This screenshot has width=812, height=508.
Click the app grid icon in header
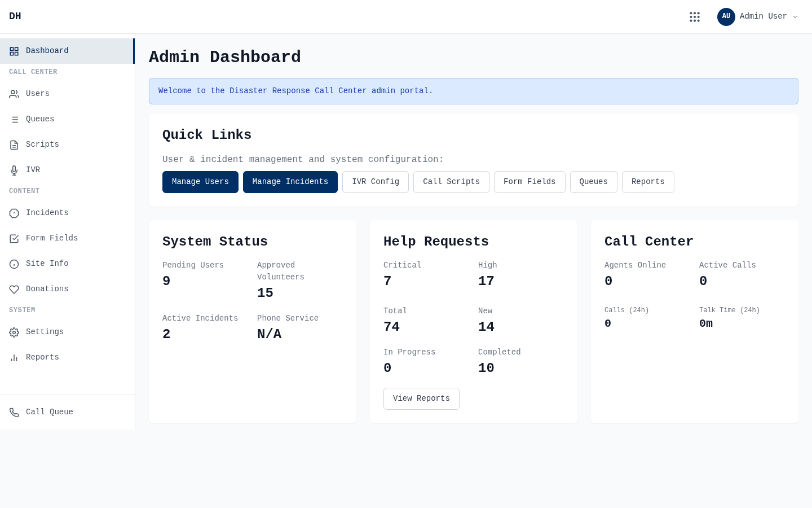[695, 16]
